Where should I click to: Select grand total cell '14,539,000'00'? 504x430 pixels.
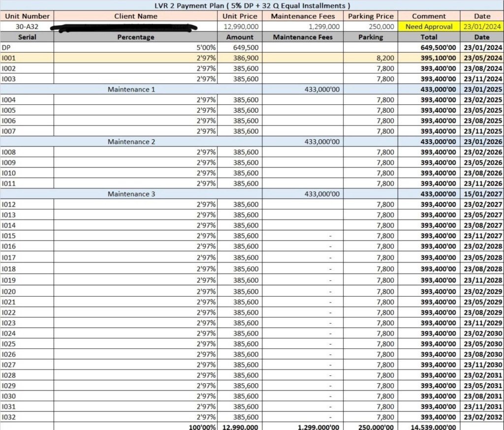pyautogui.click(x=429, y=427)
